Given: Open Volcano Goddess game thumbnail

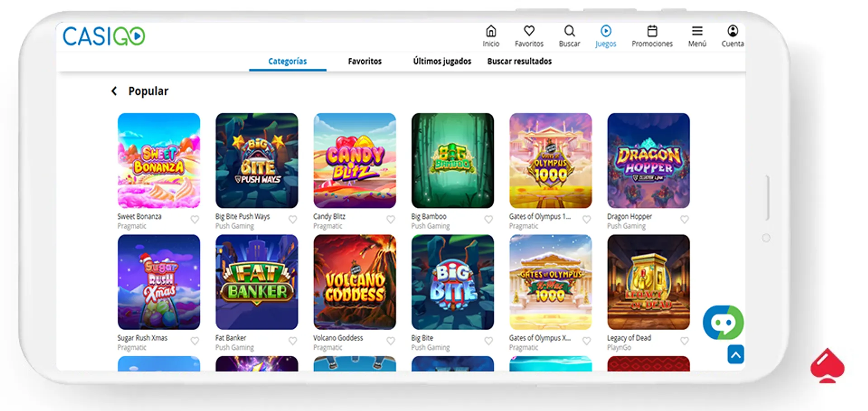Looking at the screenshot, I should 354,282.
